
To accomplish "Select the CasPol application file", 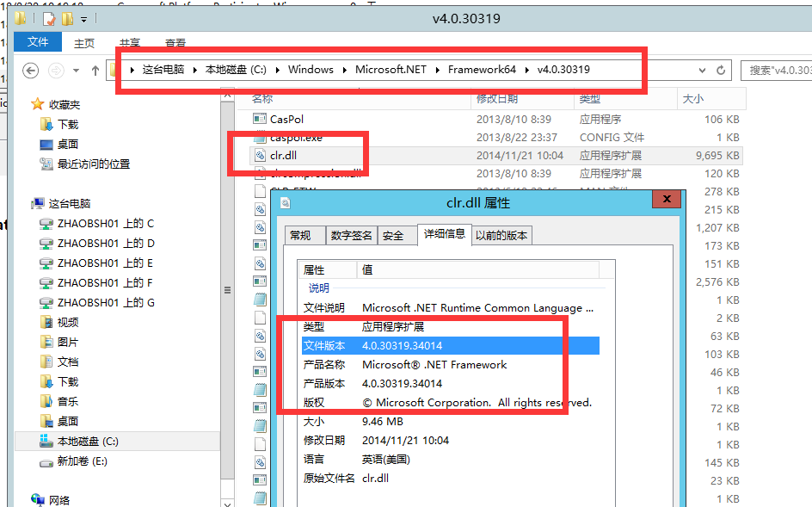I will 286,120.
